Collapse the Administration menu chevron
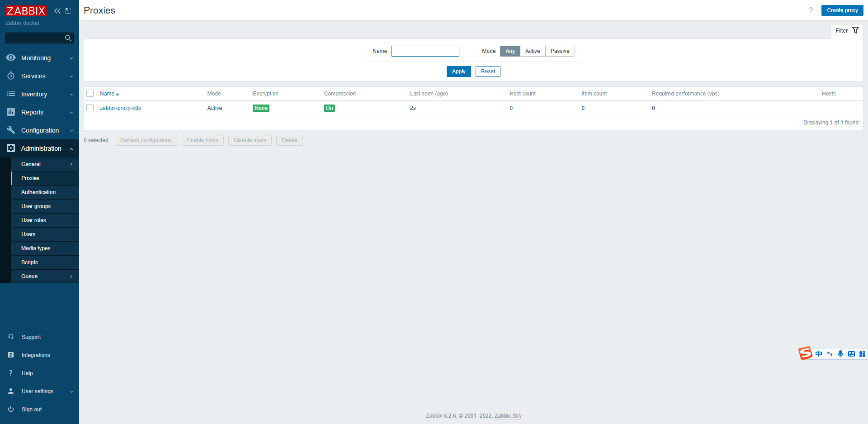The height and width of the screenshot is (424, 868). [71, 148]
